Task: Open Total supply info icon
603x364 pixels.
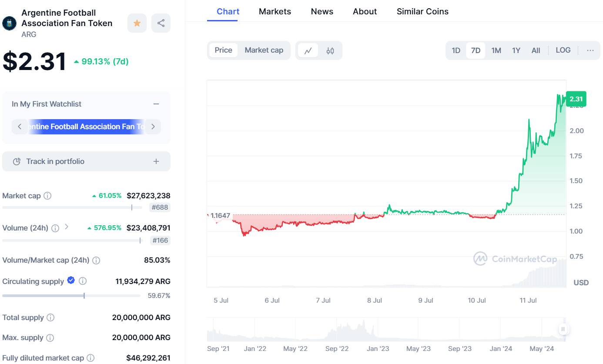Action: [50, 317]
